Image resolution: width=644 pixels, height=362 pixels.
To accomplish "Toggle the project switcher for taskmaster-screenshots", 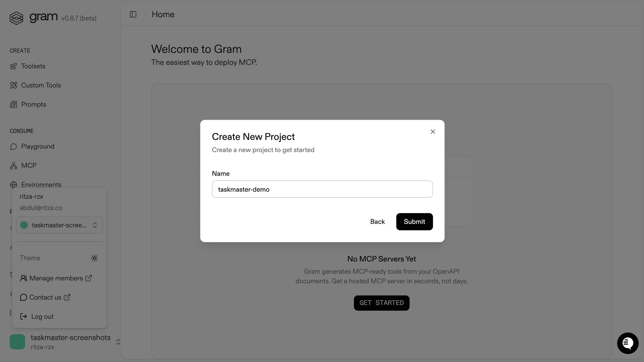I will [118, 342].
